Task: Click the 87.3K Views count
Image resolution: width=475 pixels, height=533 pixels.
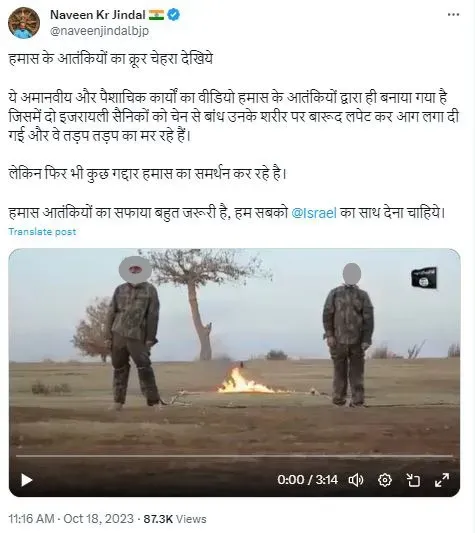Action: [175, 519]
